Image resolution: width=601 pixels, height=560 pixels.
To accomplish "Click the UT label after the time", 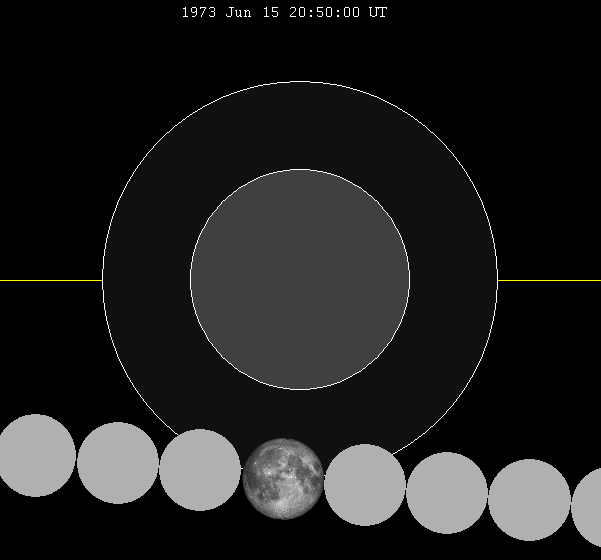I will [378, 13].
